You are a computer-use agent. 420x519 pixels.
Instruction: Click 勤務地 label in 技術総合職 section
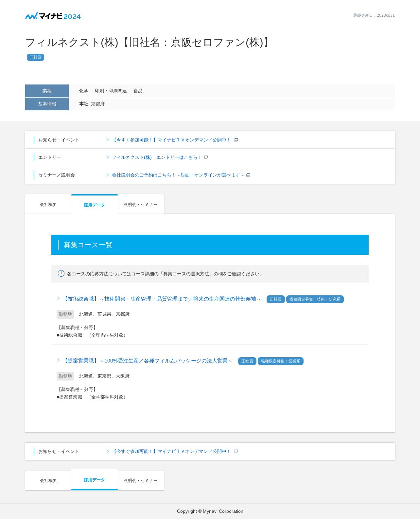65,314
